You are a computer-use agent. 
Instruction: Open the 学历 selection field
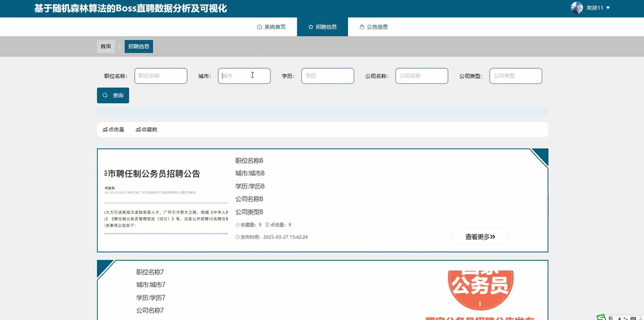(327, 76)
